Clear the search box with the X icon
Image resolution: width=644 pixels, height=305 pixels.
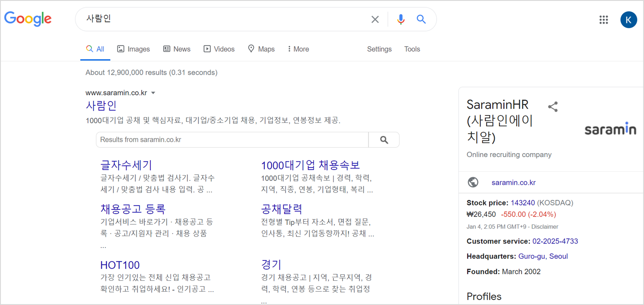click(x=375, y=19)
